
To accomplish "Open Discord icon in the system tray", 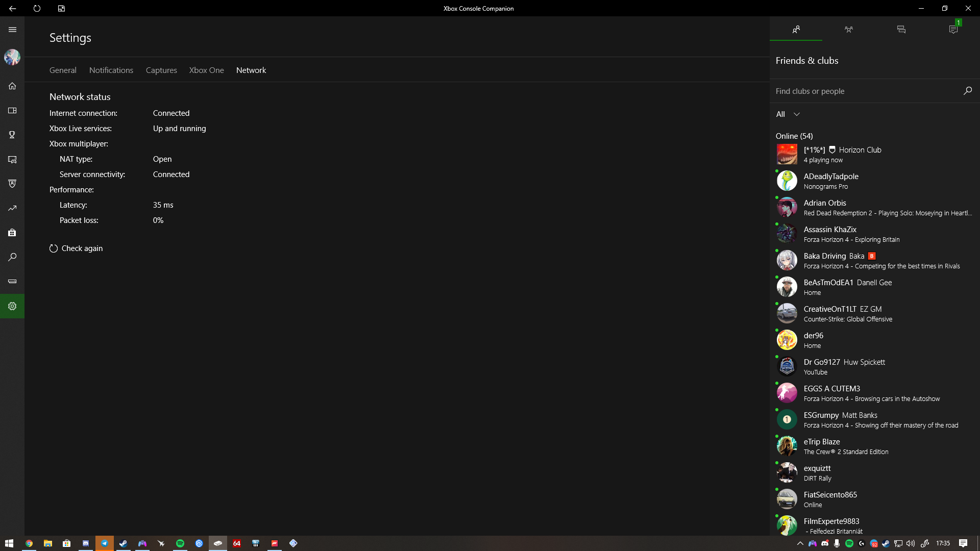I will point(824,543).
